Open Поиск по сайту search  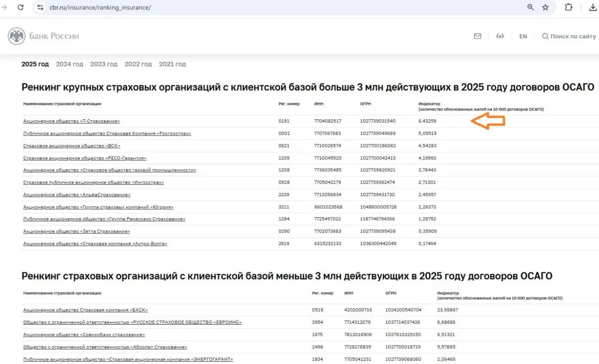click(569, 36)
